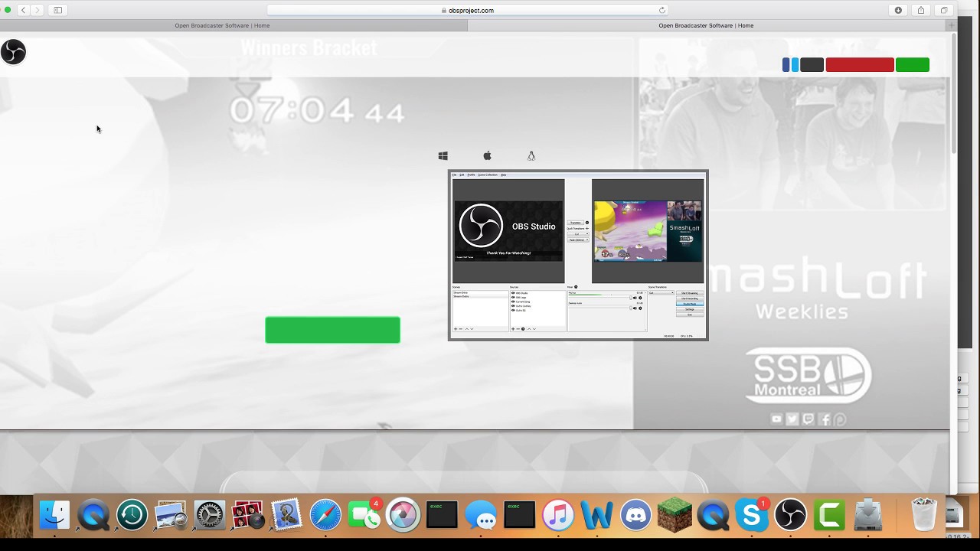Add a new Safari tab
This screenshot has height=551, width=980.
click(x=952, y=25)
